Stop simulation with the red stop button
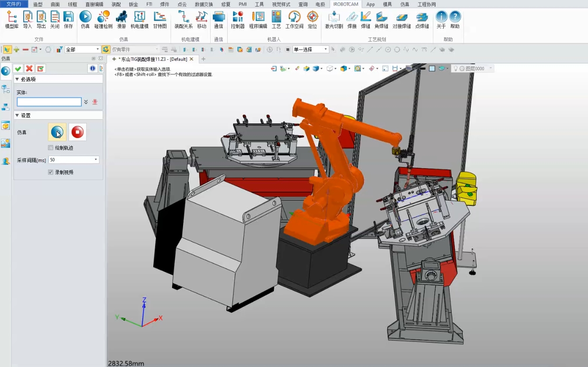This screenshot has height=367, width=588. [x=77, y=132]
